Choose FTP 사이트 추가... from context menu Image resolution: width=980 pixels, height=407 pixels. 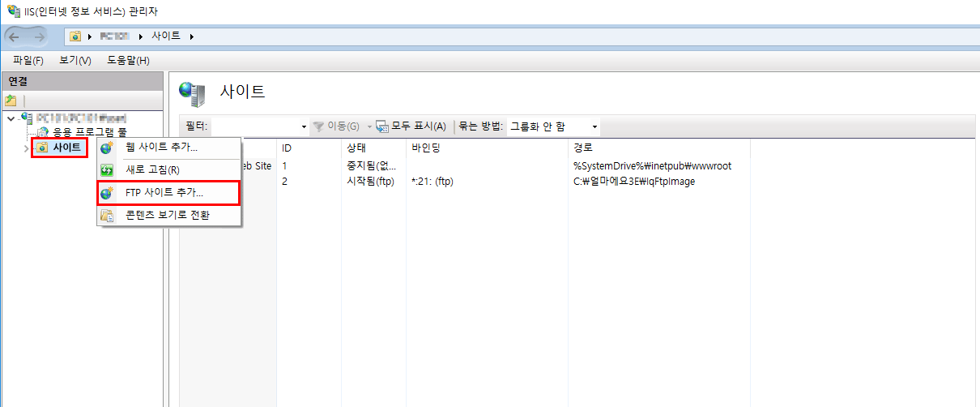pos(164,193)
